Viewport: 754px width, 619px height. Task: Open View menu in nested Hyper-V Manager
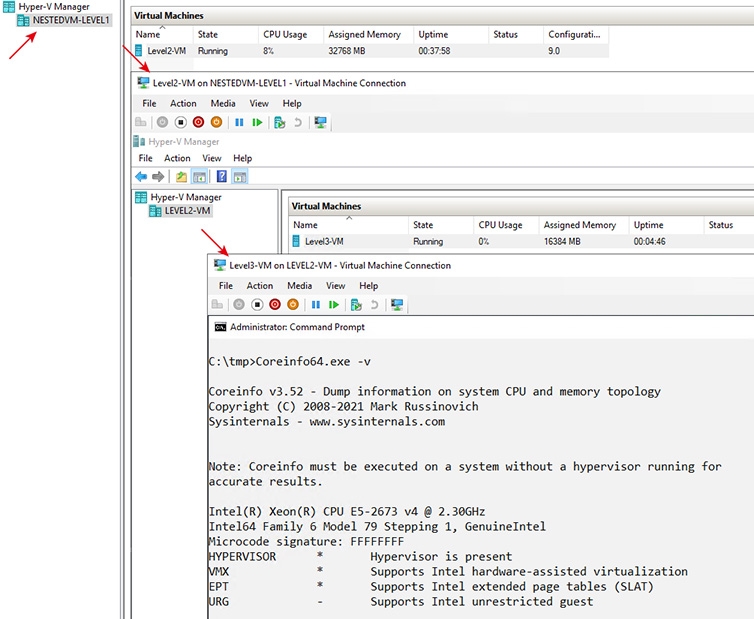(x=212, y=158)
